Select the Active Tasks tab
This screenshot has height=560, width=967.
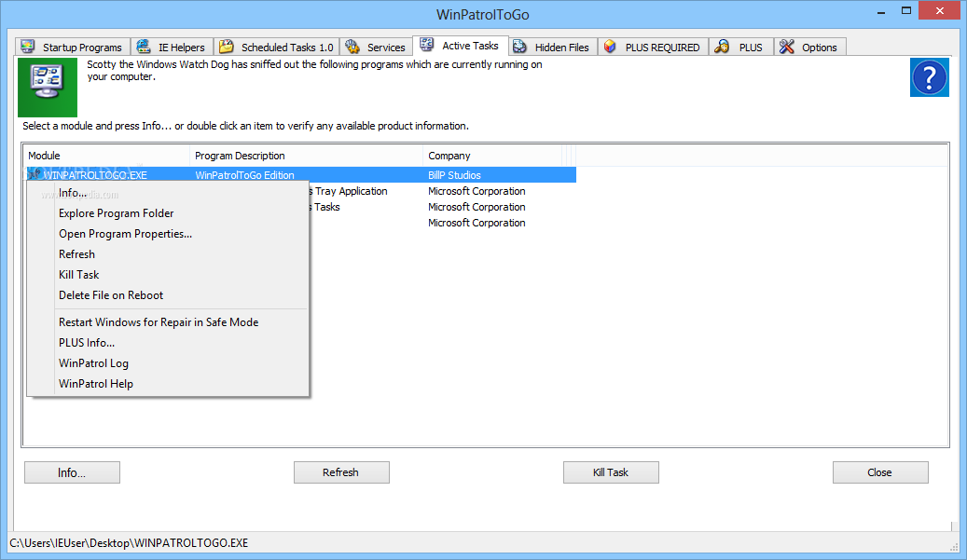(x=461, y=46)
